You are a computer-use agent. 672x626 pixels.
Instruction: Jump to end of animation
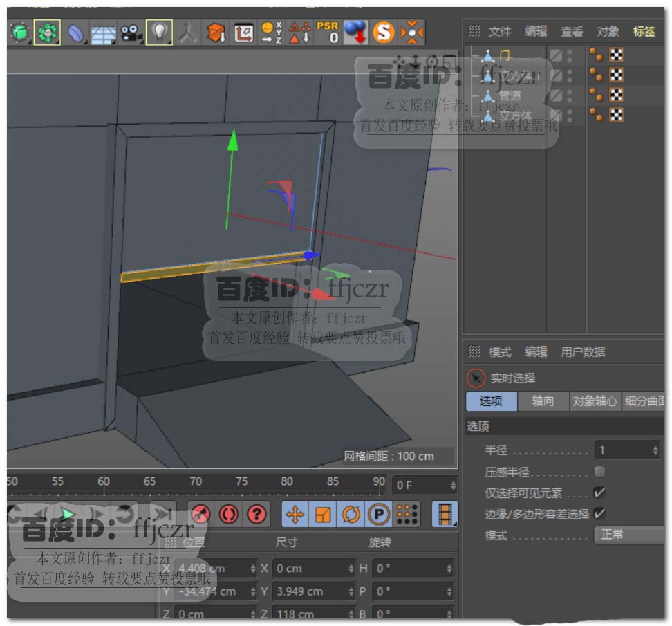click(163, 513)
